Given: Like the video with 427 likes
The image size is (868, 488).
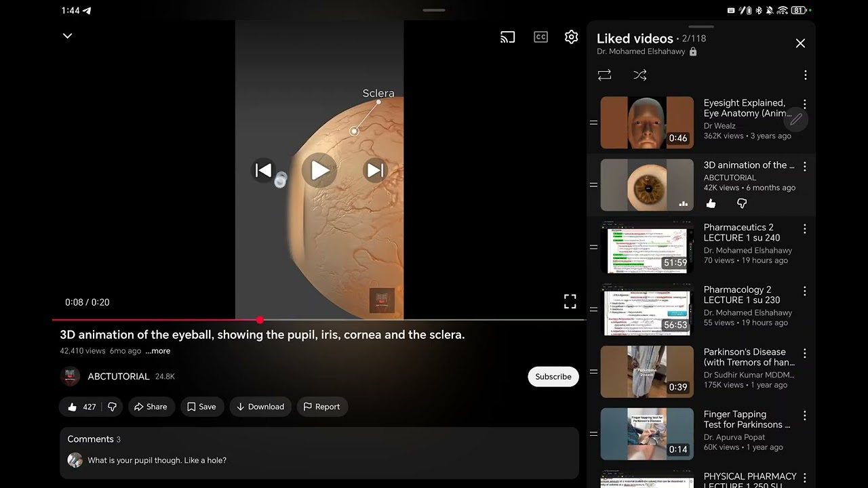Looking at the screenshot, I should point(81,407).
